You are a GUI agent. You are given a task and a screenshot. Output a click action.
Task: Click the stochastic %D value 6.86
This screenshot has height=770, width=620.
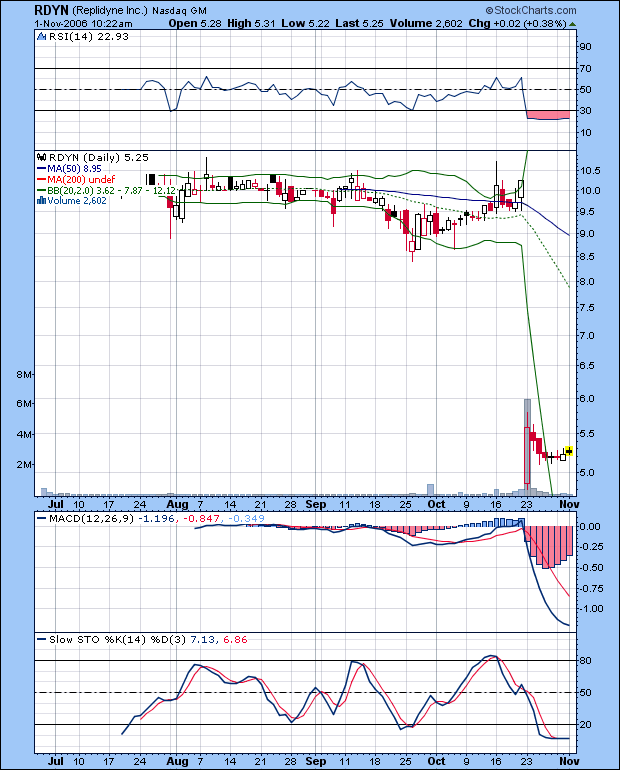click(235, 639)
